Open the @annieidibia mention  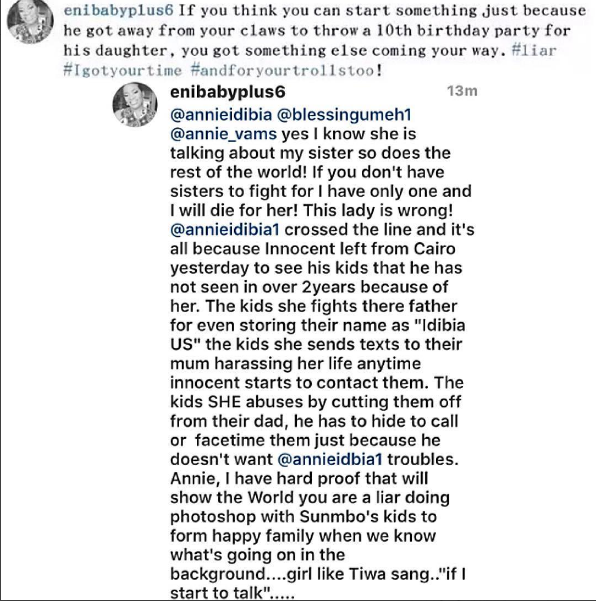click(221, 115)
